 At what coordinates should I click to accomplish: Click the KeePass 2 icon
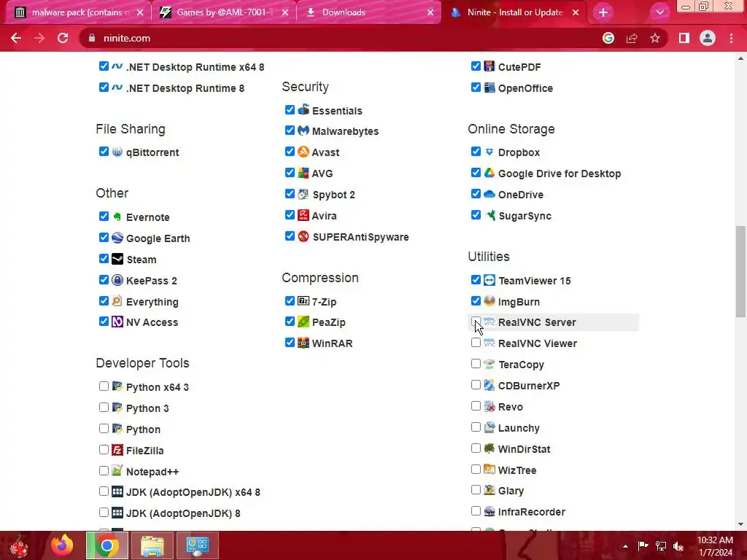(x=117, y=280)
